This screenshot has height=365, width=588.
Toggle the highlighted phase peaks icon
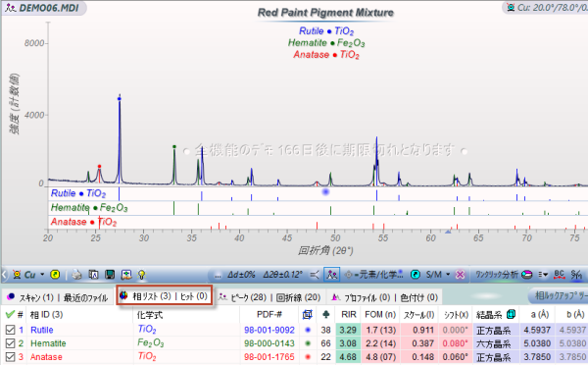point(331,275)
